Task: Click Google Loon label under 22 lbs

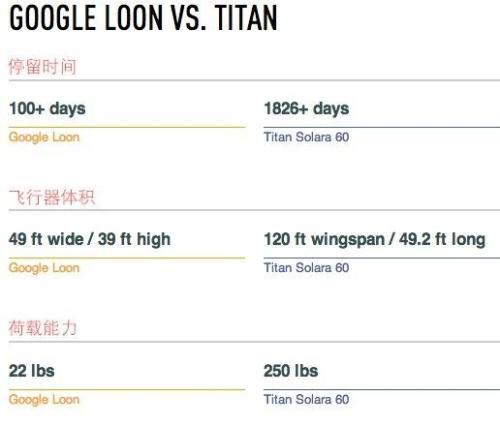Action: (44, 400)
